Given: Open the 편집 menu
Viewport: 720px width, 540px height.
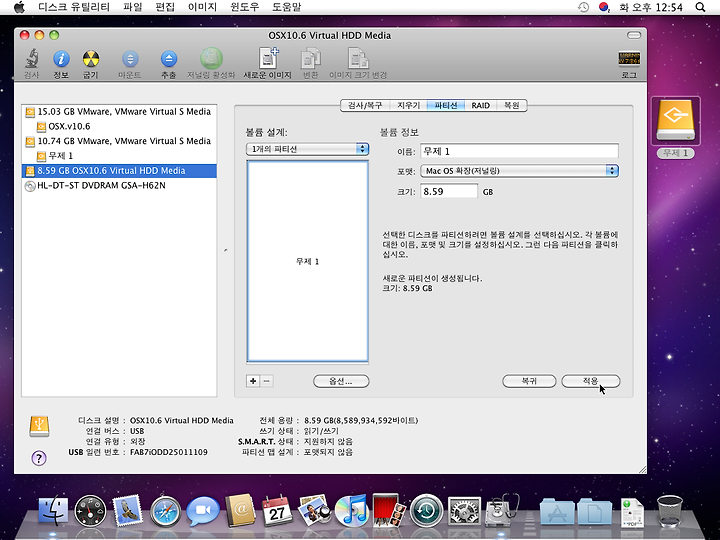Looking at the screenshot, I should (x=165, y=7).
